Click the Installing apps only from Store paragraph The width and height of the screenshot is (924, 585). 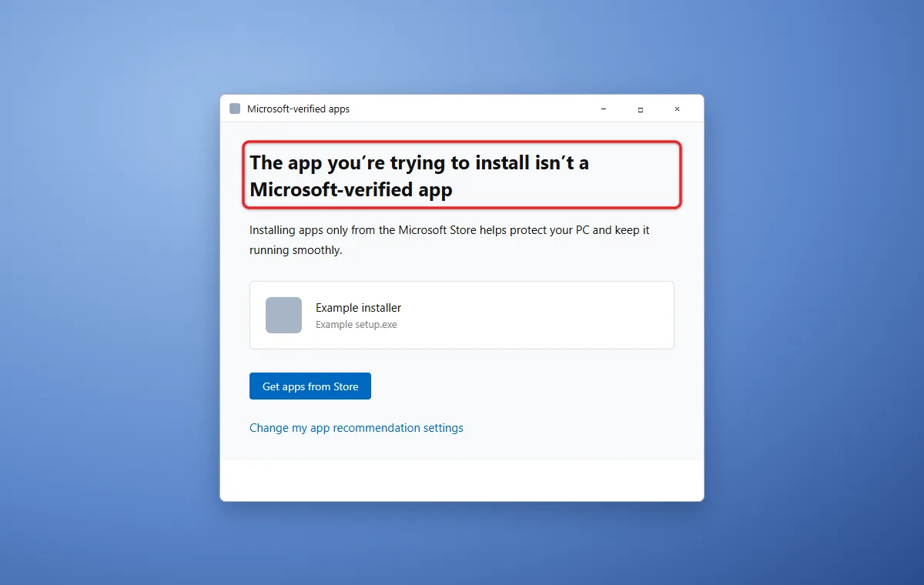450,240
